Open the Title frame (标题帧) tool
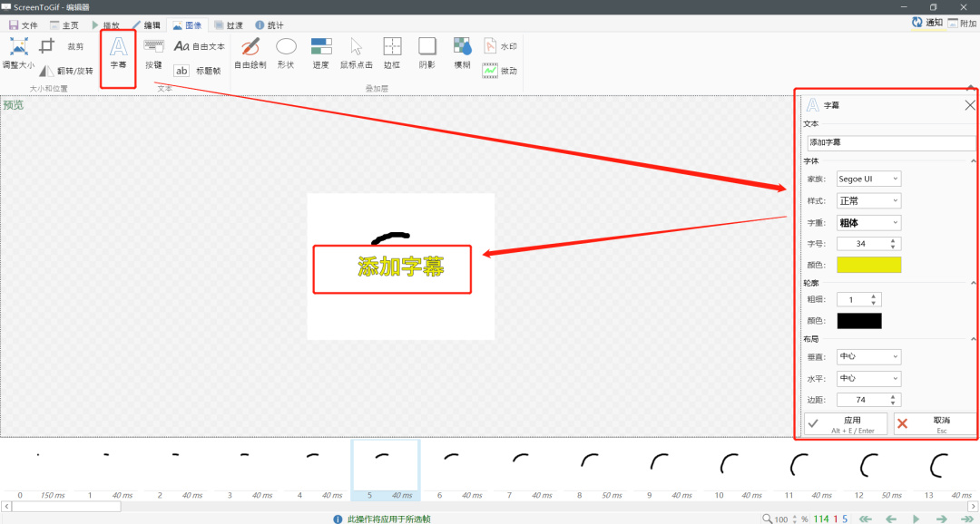This screenshot has height=524, width=980. pos(198,71)
